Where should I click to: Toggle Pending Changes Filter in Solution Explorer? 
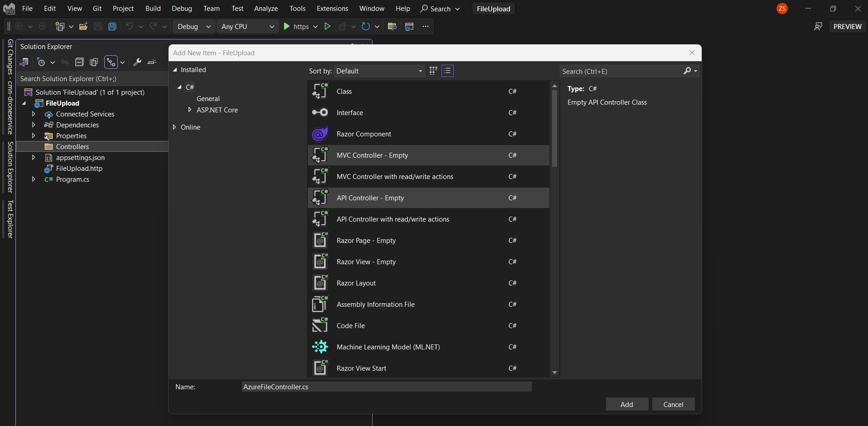click(42, 62)
